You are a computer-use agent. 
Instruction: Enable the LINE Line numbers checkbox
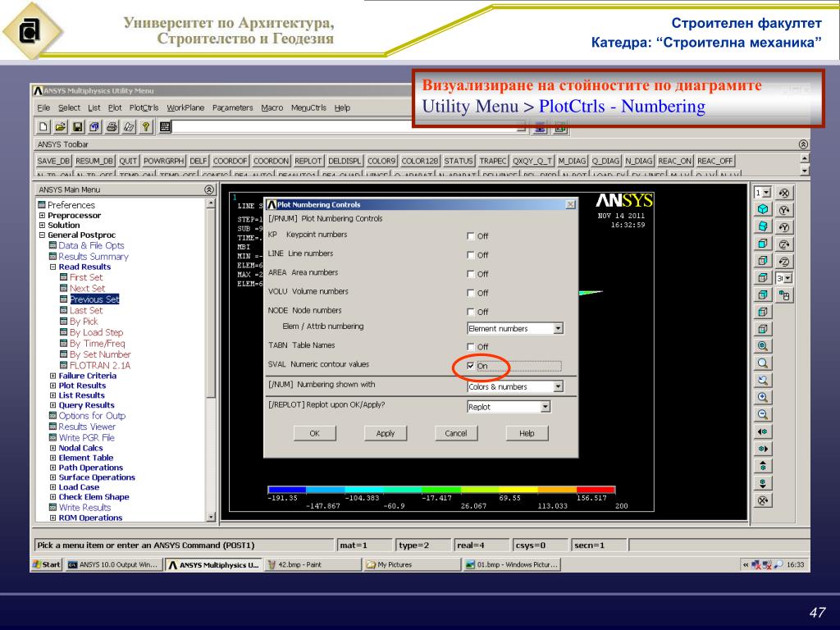(470, 255)
